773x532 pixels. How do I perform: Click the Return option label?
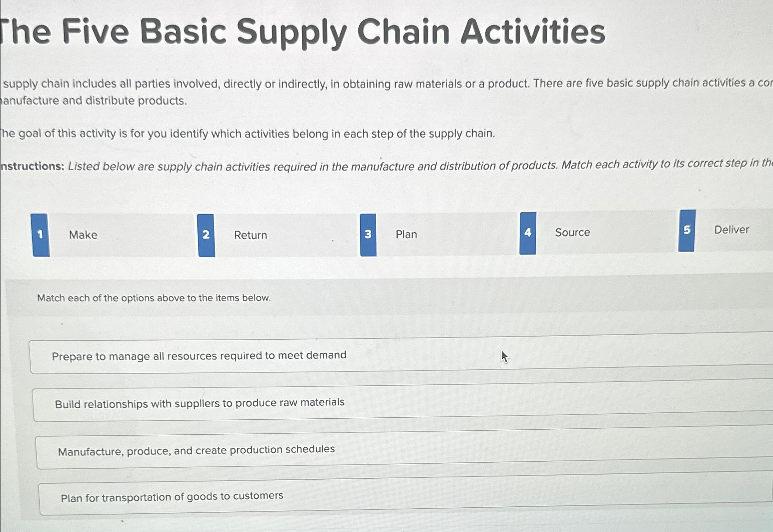click(x=250, y=235)
